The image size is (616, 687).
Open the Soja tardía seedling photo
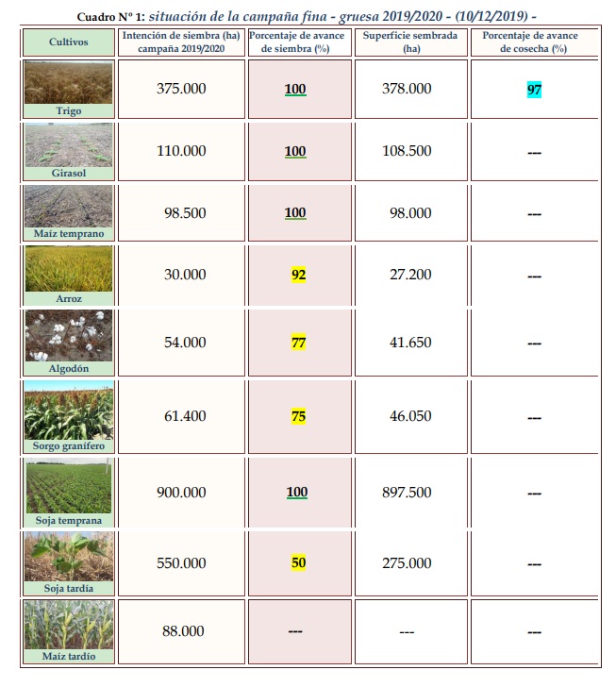(67, 557)
